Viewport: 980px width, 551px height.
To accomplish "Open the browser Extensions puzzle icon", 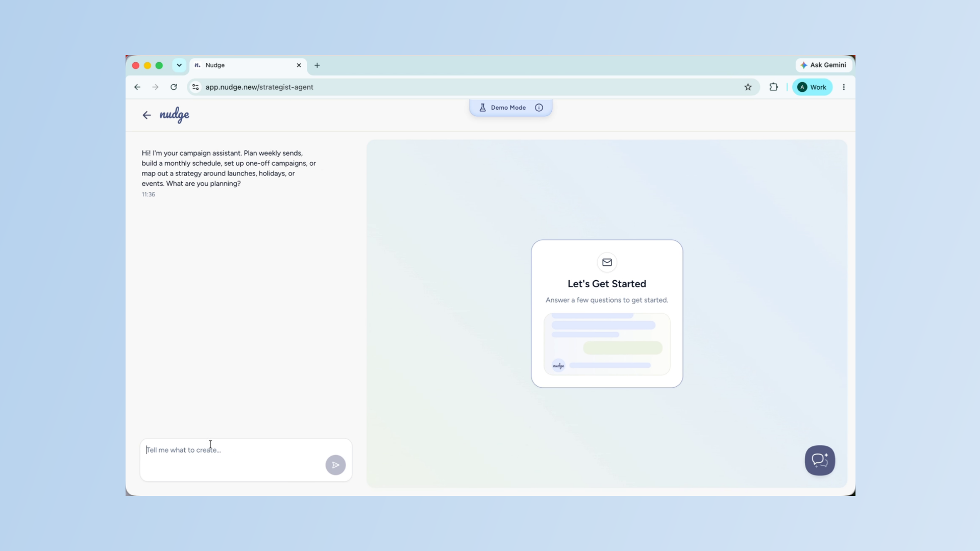I will [774, 87].
